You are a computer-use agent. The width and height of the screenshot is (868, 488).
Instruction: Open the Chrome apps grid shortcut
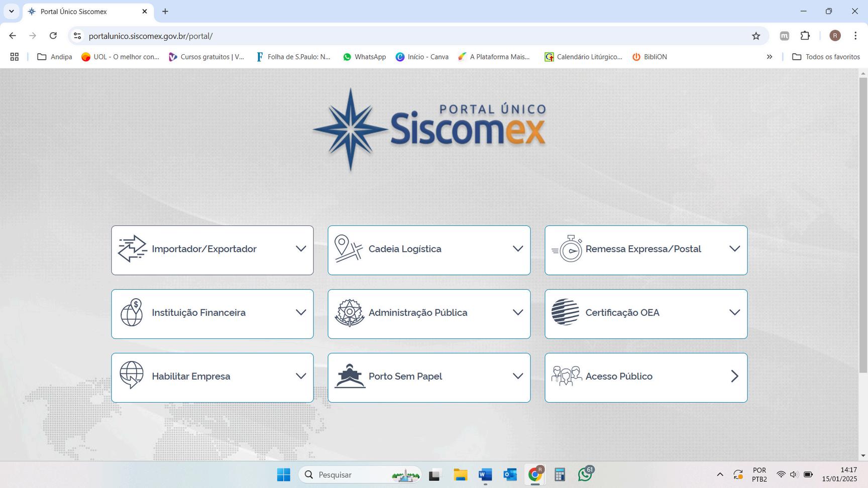(15, 57)
